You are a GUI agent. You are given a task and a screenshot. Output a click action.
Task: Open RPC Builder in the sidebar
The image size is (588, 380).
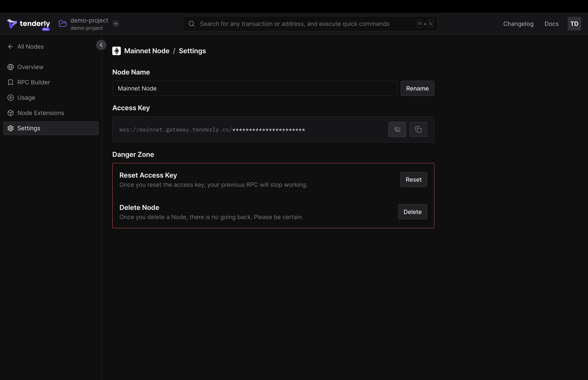pyautogui.click(x=51, y=82)
